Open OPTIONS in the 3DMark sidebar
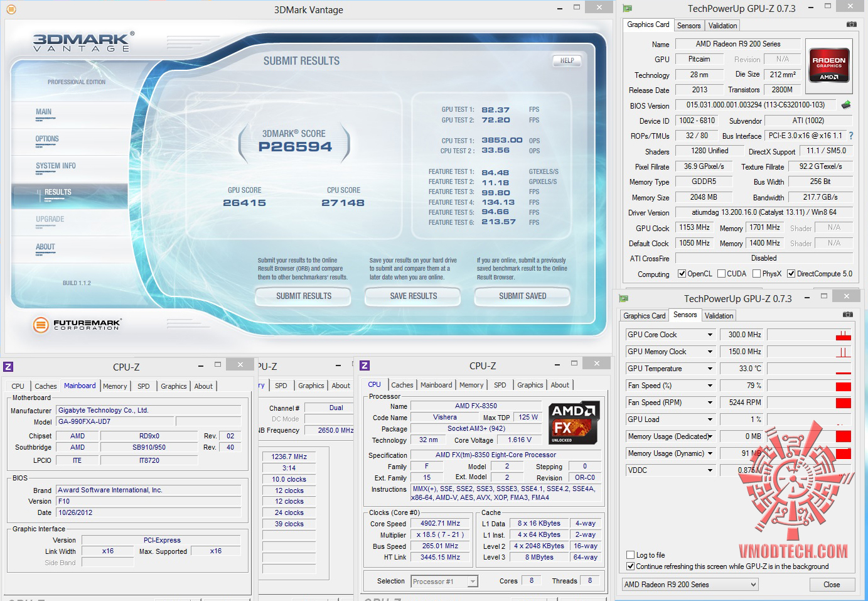 tap(47, 139)
